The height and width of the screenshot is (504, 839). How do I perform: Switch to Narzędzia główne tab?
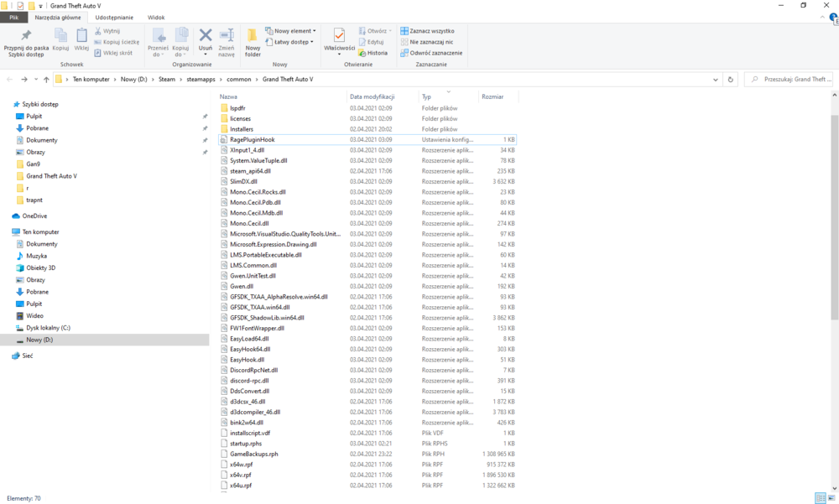coord(58,18)
